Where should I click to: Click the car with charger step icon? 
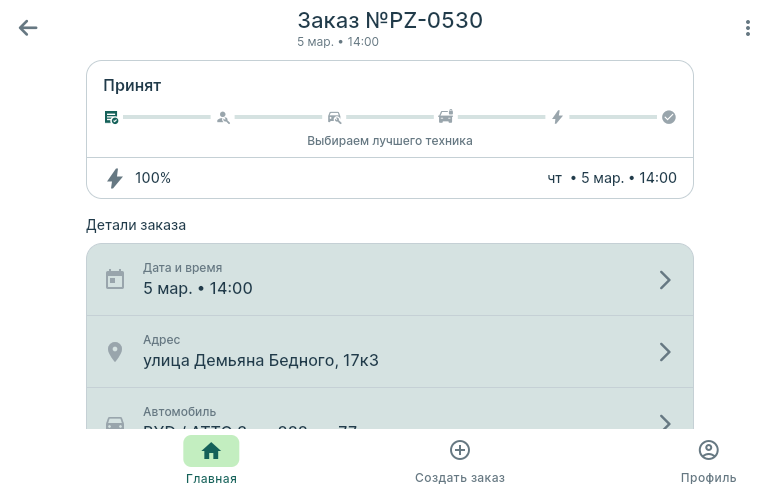(446, 117)
